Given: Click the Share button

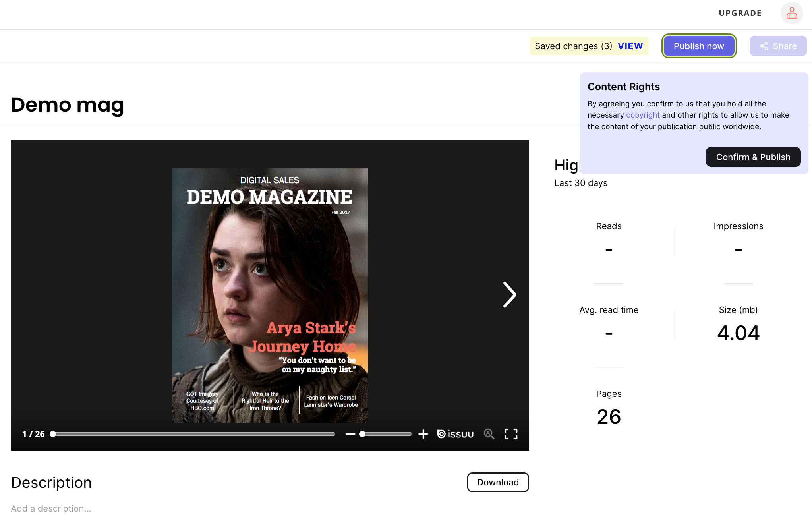Looking at the screenshot, I should pos(778,46).
